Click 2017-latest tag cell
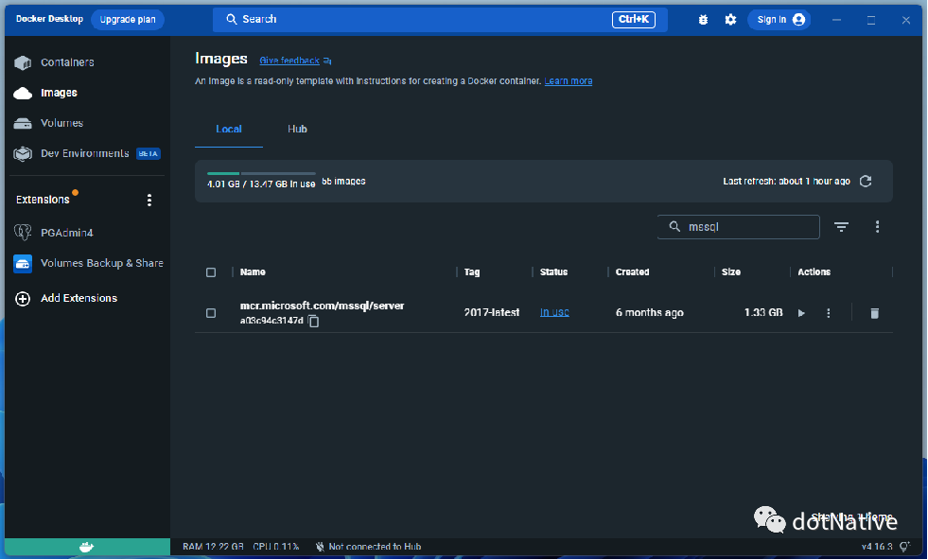Viewport: 928px width, 560px height. (x=491, y=312)
